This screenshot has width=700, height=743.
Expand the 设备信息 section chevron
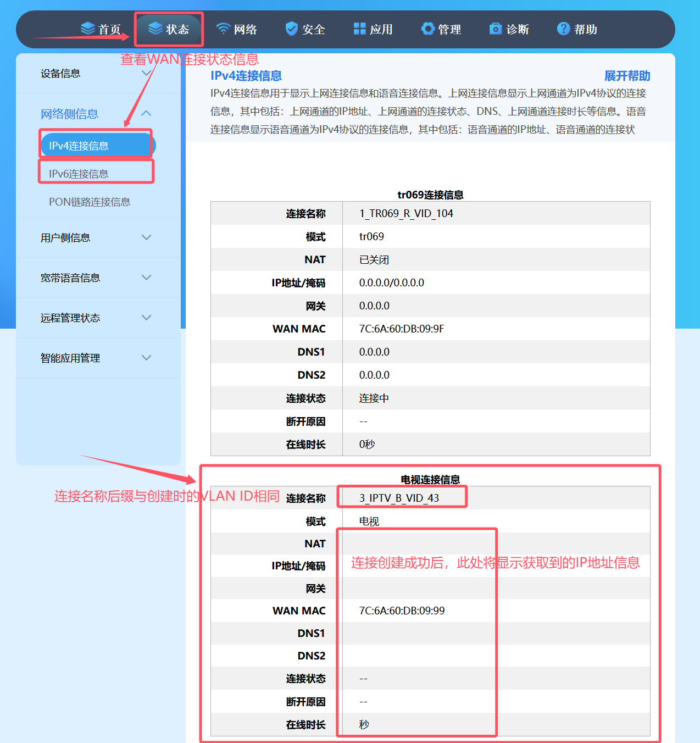click(x=146, y=73)
